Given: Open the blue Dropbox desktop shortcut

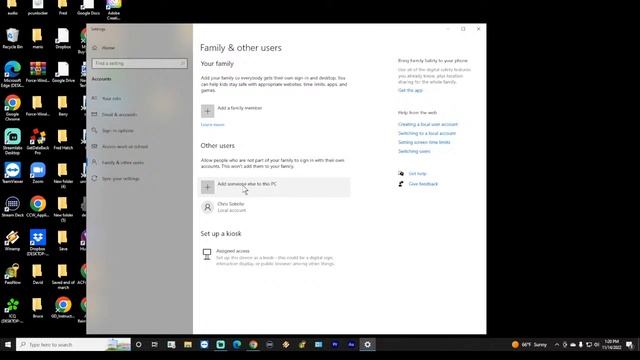Looking at the screenshot, I should [38, 242].
